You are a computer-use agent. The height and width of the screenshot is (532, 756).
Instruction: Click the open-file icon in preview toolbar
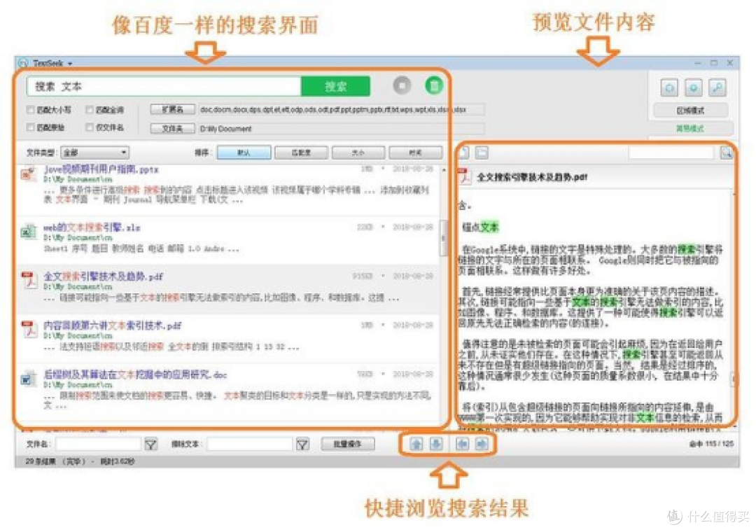pos(464,153)
